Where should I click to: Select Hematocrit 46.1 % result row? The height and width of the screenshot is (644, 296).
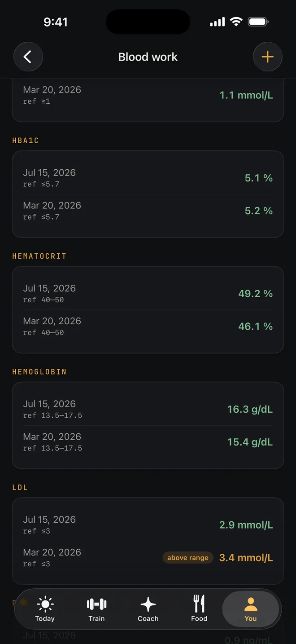pos(148,326)
